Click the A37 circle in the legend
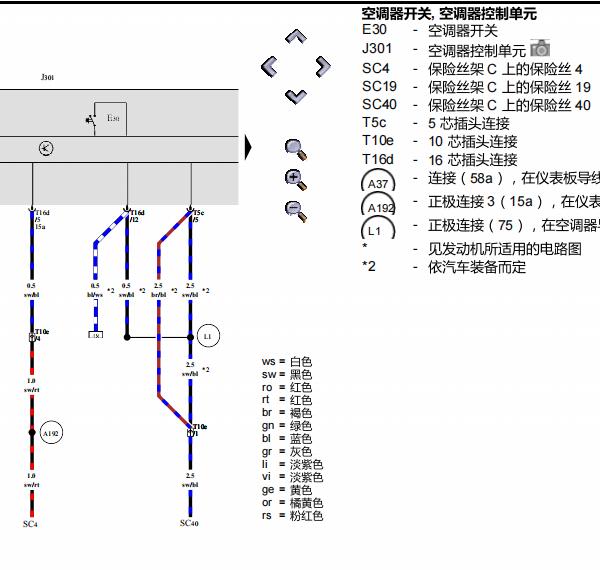The width and height of the screenshot is (600, 570). tap(378, 181)
